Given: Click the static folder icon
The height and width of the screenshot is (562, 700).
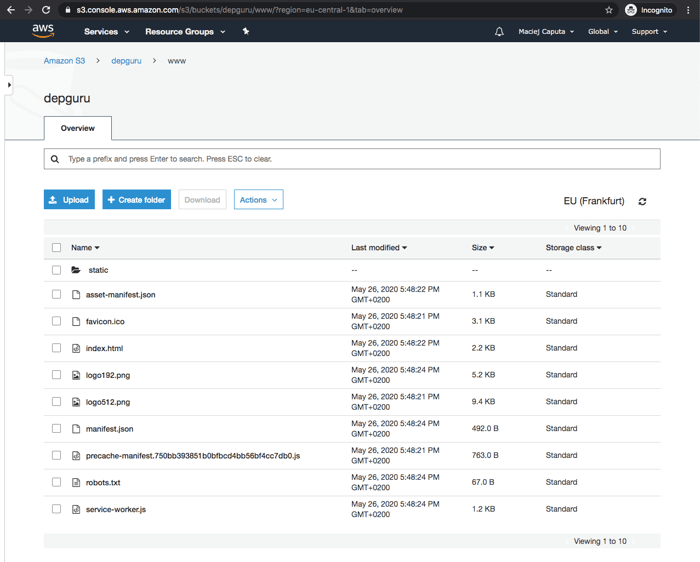Looking at the screenshot, I should [76, 270].
